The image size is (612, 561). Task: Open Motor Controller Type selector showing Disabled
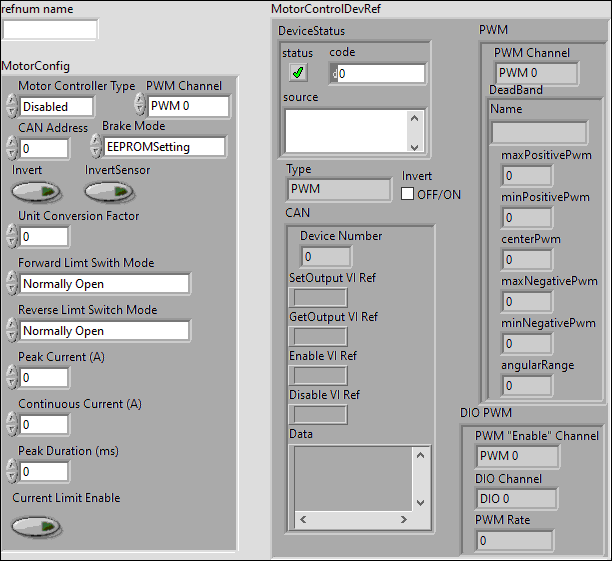pyautogui.click(x=57, y=107)
